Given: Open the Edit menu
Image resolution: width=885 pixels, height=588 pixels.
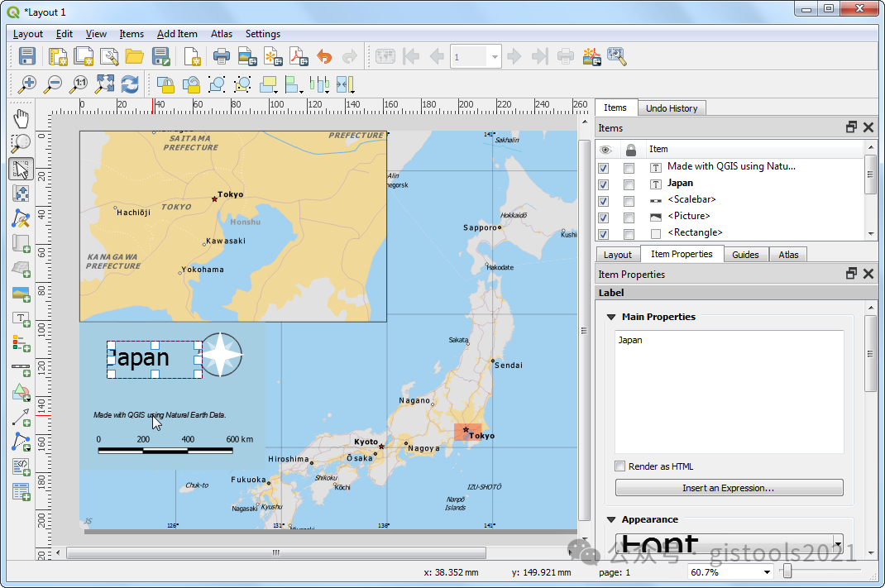Looking at the screenshot, I should coord(65,34).
